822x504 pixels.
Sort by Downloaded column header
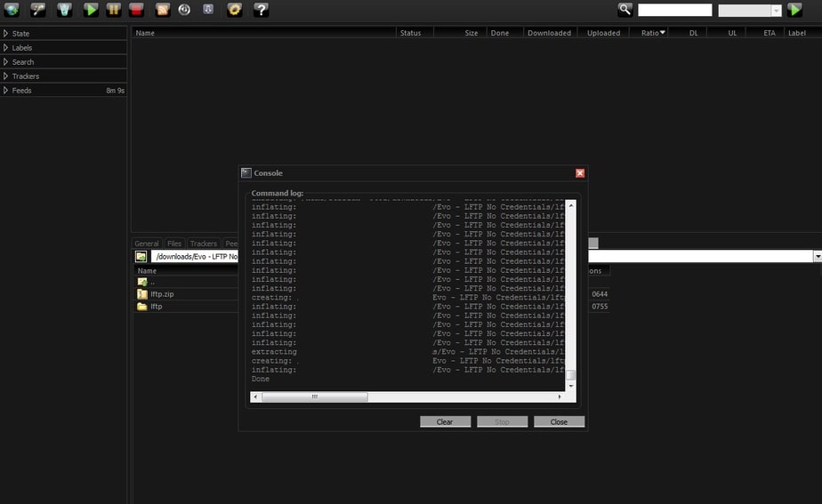point(550,33)
